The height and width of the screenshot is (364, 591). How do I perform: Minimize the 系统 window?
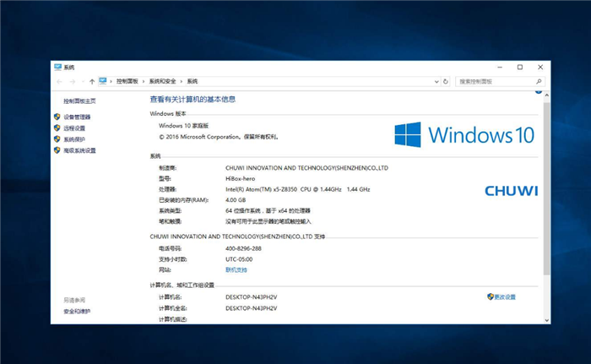tap(500, 68)
